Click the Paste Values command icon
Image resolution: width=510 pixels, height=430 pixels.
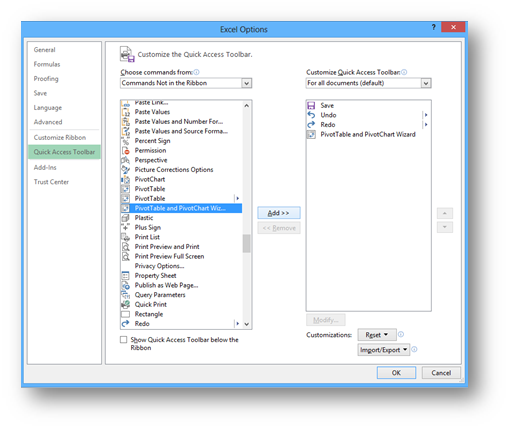126,112
